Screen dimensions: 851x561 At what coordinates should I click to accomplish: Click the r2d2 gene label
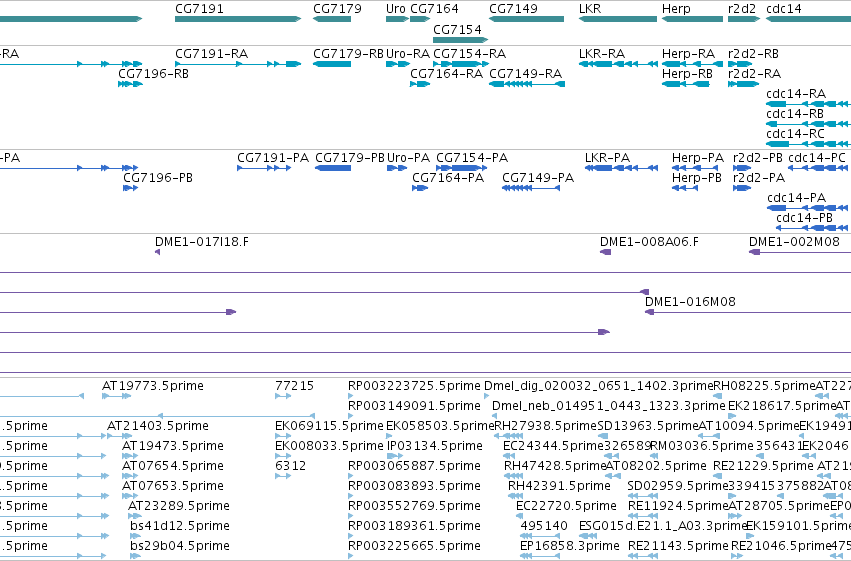pos(742,9)
